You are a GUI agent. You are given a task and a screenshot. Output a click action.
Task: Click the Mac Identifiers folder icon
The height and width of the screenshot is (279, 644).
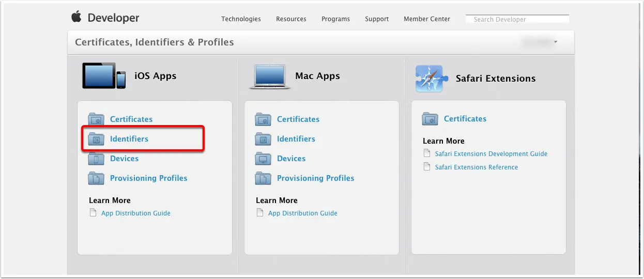click(x=263, y=139)
